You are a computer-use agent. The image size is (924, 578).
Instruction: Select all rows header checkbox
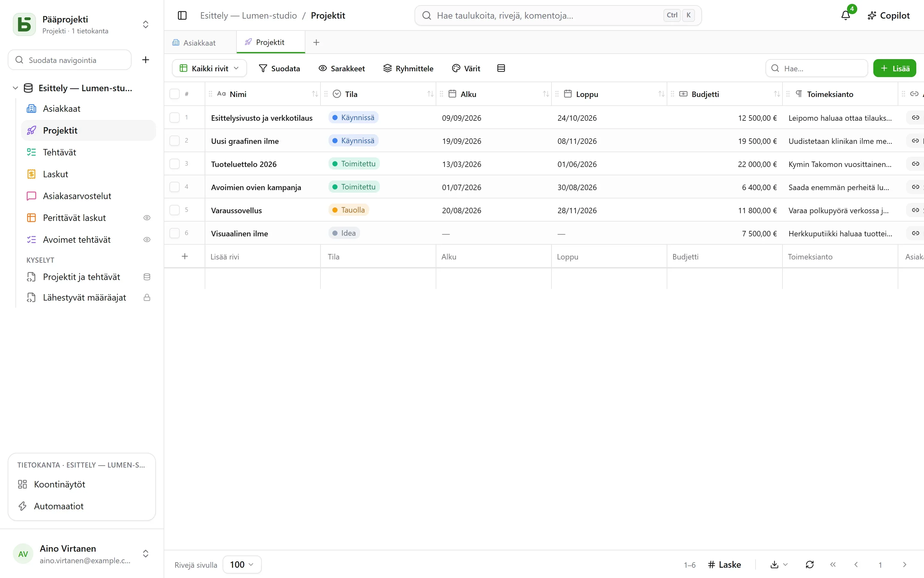175,94
